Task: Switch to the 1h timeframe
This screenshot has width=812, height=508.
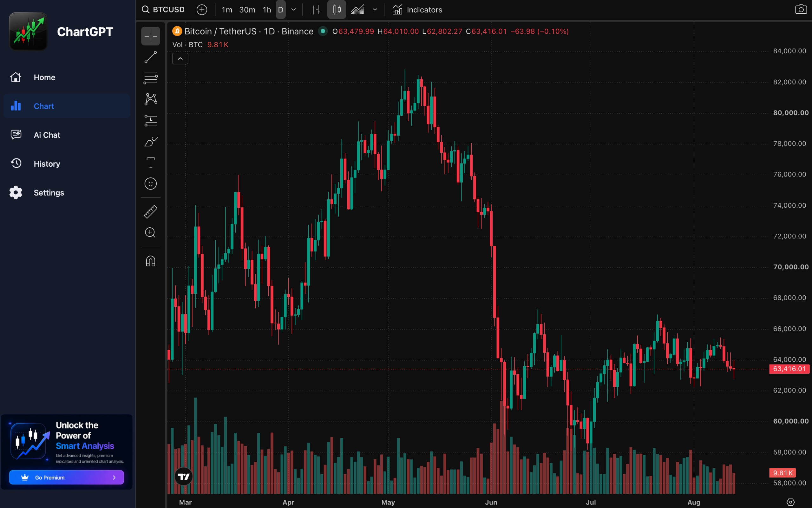Action: pyautogui.click(x=267, y=10)
